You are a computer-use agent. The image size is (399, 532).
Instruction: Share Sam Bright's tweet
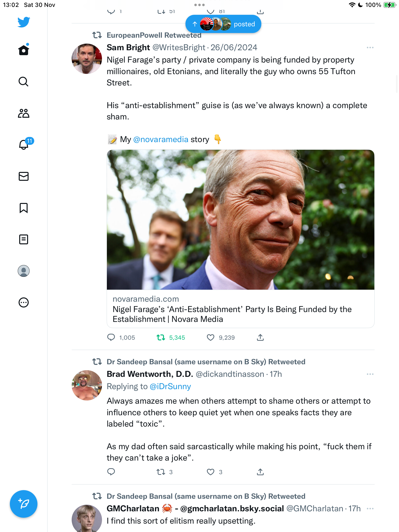point(260,337)
